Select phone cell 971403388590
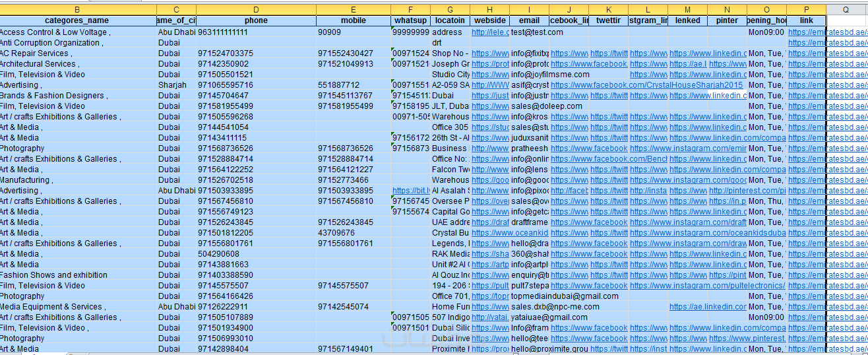 pyautogui.click(x=256, y=275)
